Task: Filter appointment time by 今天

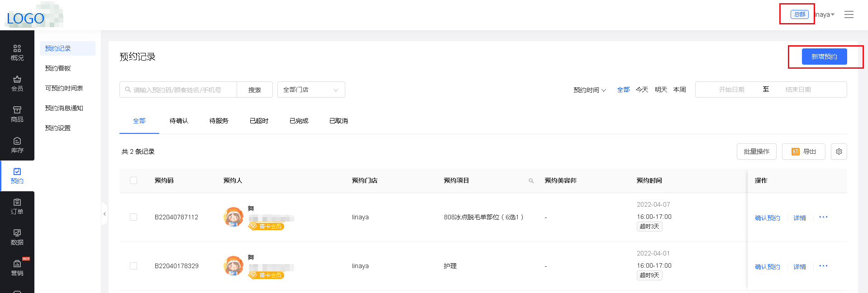Action: (x=642, y=90)
